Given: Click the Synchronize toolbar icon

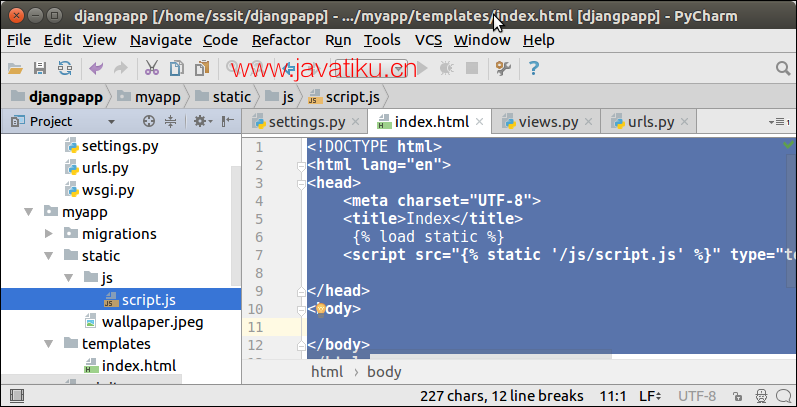Looking at the screenshot, I should click(65, 68).
